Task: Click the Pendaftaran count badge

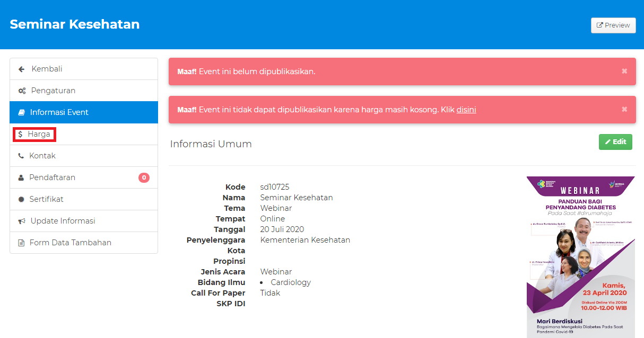Action: [x=144, y=177]
